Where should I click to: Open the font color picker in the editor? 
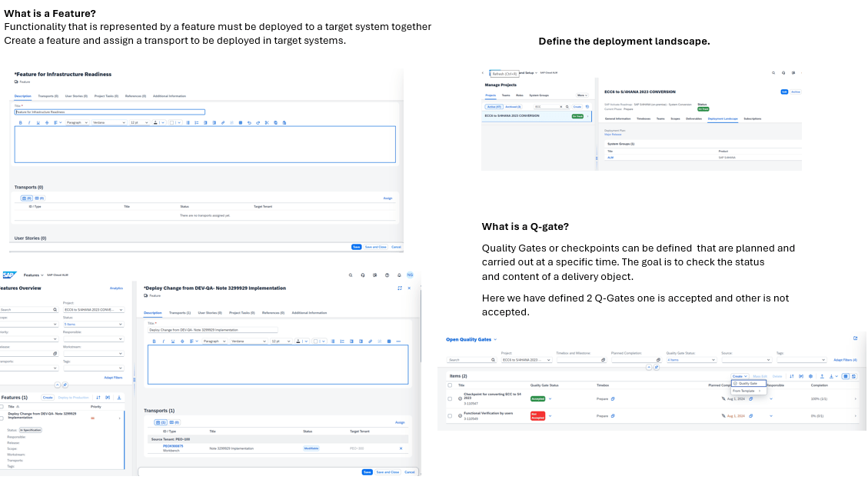(155, 123)
